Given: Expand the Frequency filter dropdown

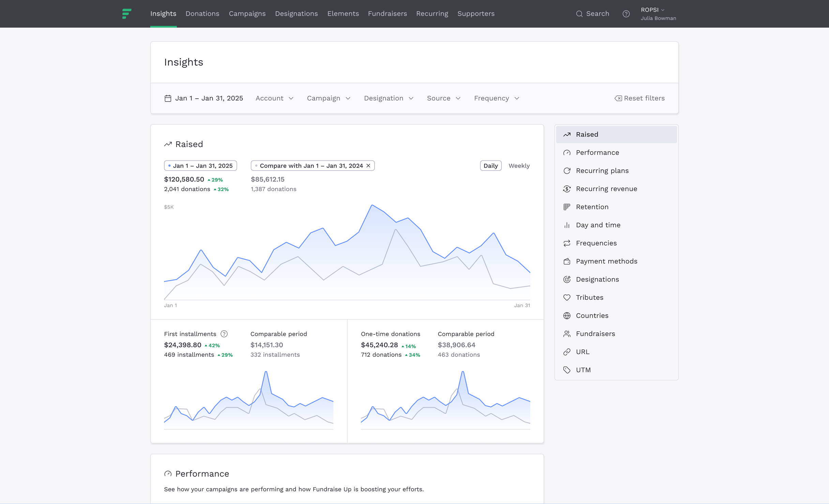Looking at the screenshot, I should coord(496,98).
